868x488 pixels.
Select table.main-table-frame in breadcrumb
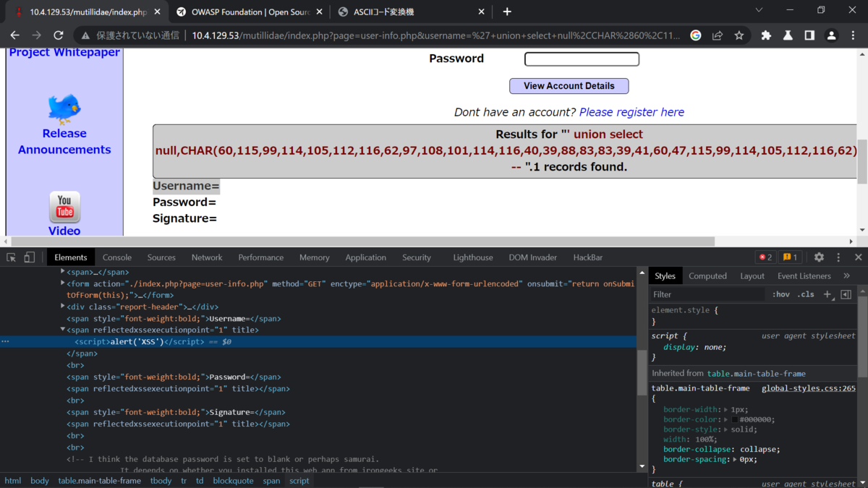pyautogui.click(x=100, y=481)
